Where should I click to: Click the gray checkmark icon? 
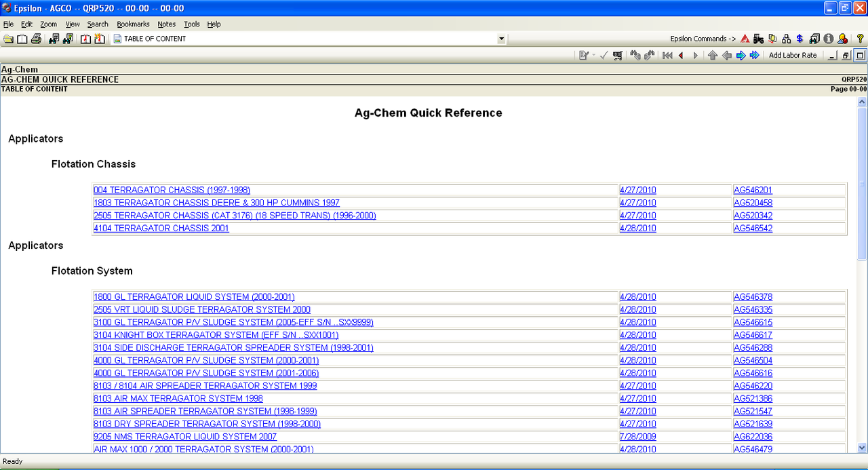click(604, 56)
